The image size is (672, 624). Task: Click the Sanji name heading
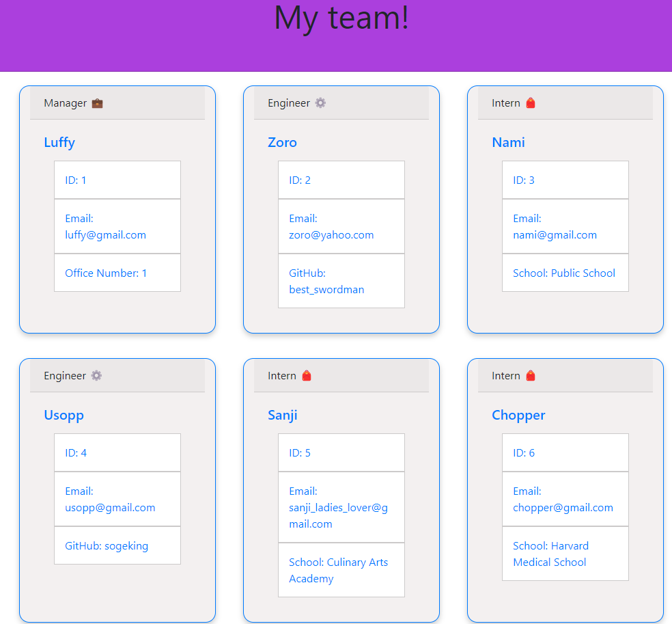[283, 415]
